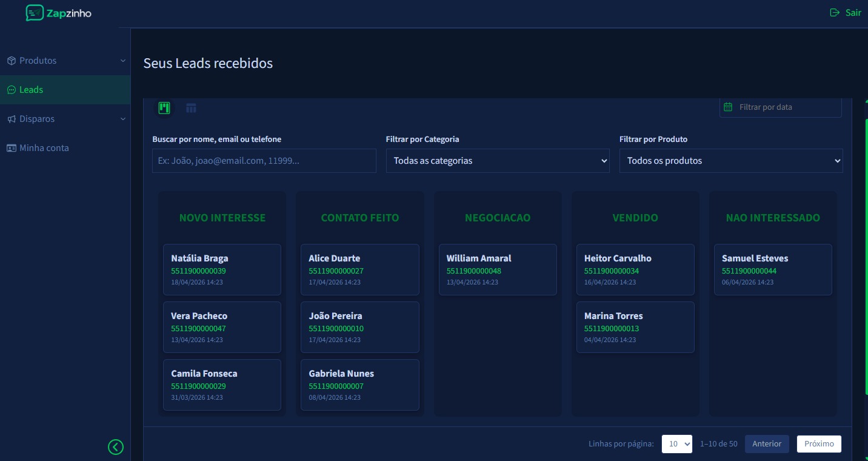Image resolution: width=868 pixels, height=461 pixels.
Task: Open the Filtrar por Categoria dropdown
Action: (497, 161)
